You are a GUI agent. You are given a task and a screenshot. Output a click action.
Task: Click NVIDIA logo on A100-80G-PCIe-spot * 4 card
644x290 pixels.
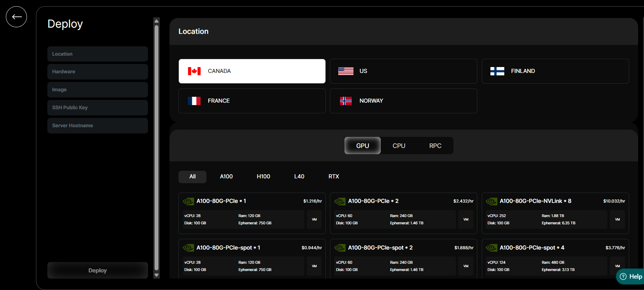[x=491, y=248]
